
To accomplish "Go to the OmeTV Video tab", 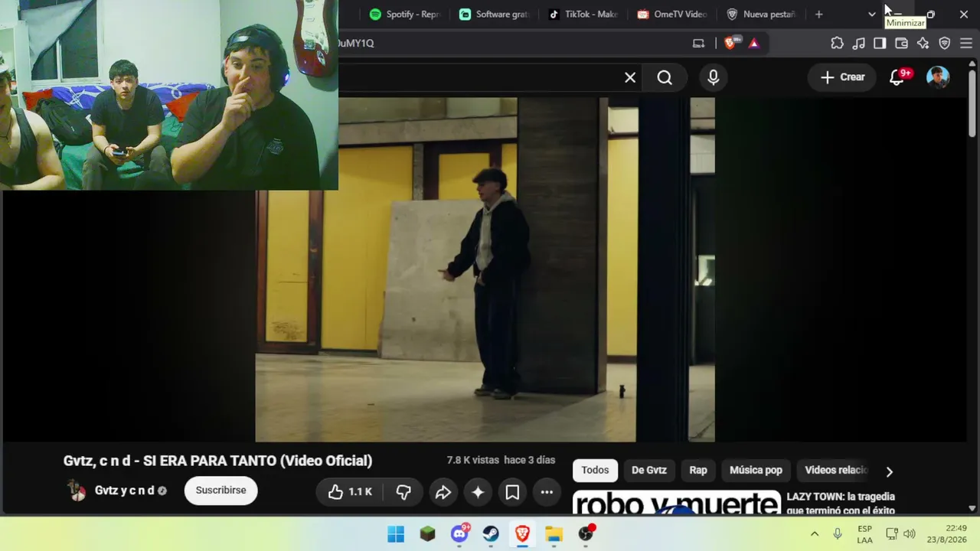I will coord(673,15).
